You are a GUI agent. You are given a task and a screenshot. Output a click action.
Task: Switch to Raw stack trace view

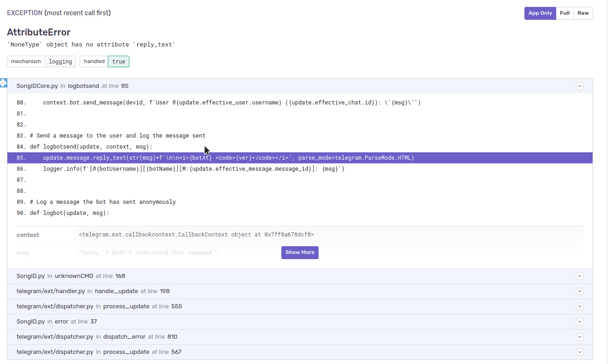[583, 13]
